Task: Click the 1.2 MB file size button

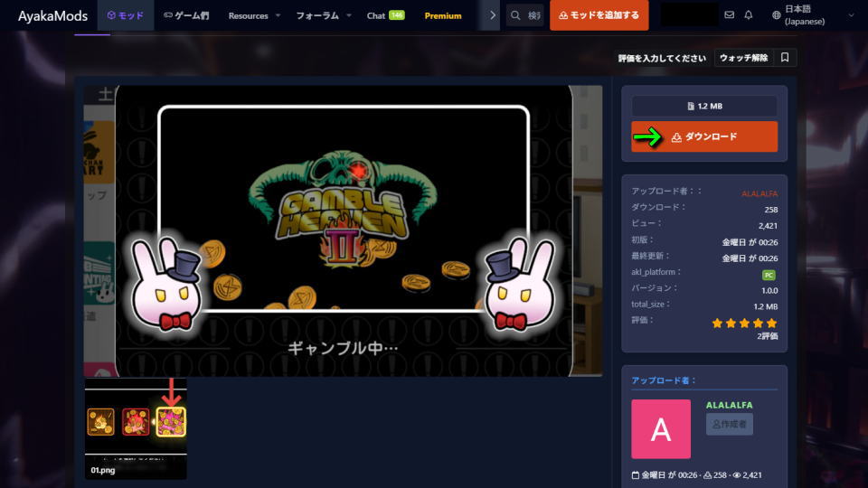Action: (x=704, y=107)
